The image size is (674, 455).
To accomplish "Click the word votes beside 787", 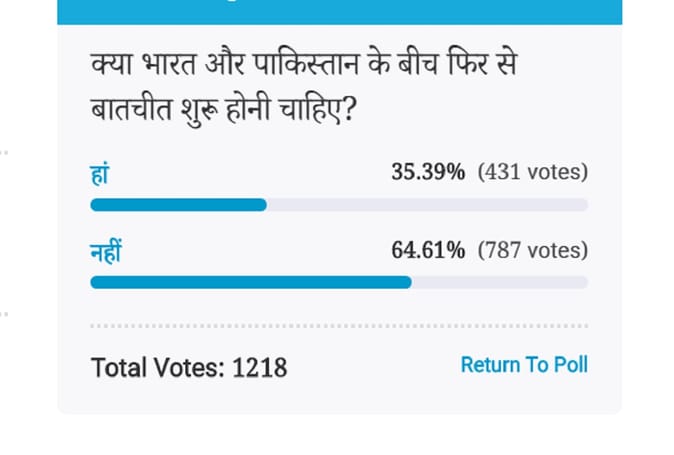I will (x=557, y=250).
